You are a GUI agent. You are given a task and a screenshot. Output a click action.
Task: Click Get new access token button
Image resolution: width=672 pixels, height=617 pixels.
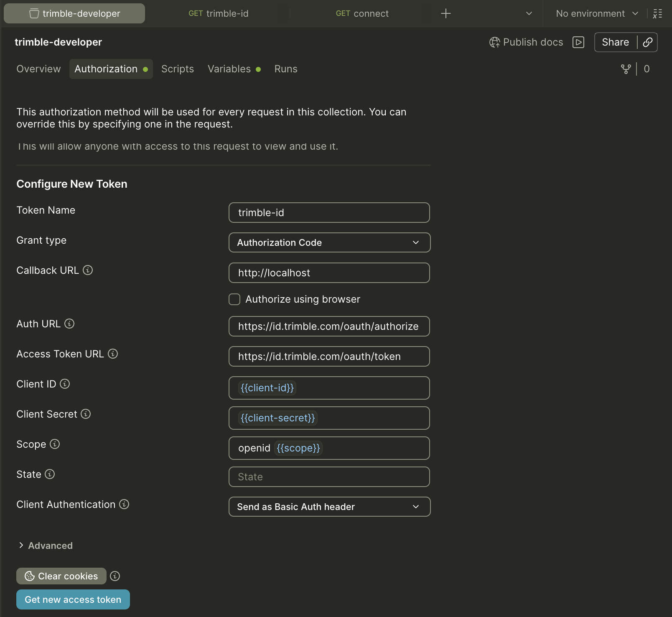[73, 599]
